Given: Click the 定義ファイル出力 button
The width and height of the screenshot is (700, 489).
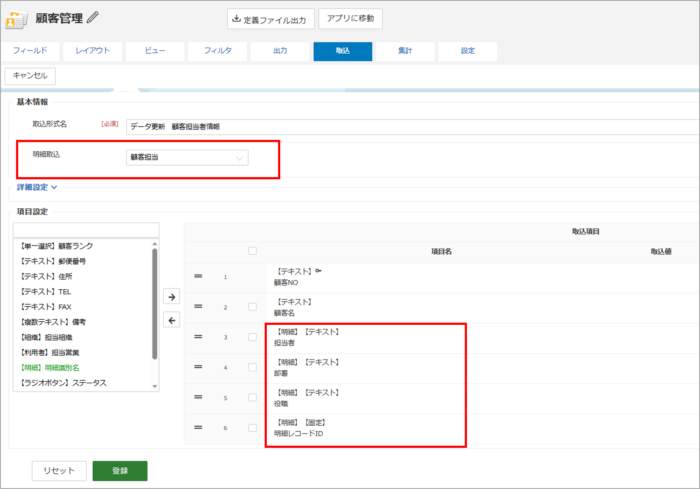Looking at the screenshot, I should (x=271, y=19).
